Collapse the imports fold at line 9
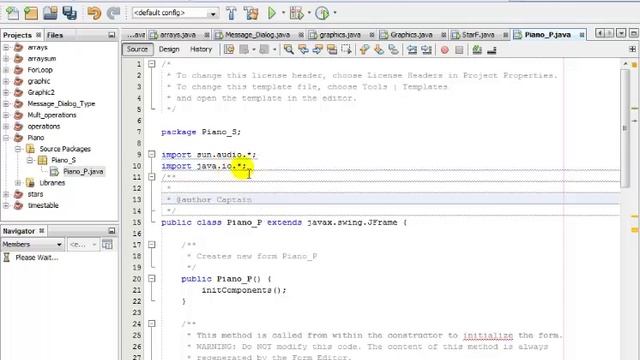Viewport: 640px width, 360px height. point(152,155)
